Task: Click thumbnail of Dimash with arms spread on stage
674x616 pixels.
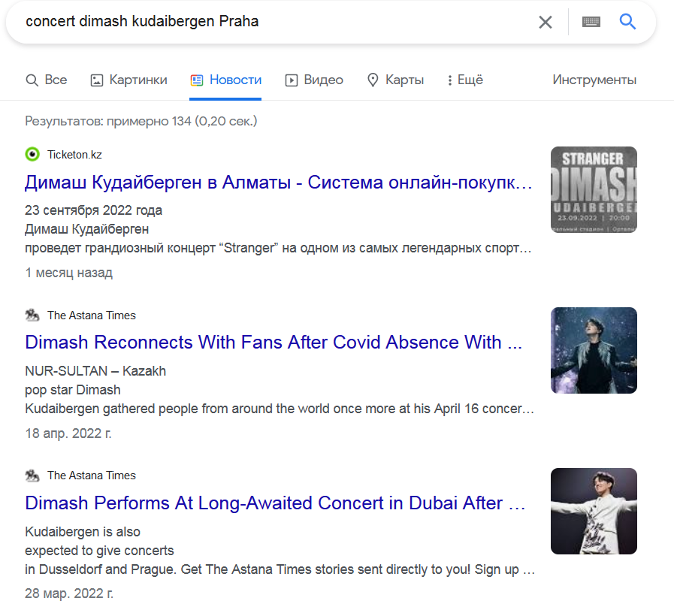Action: pyautogui.click(x=594, y=350)
